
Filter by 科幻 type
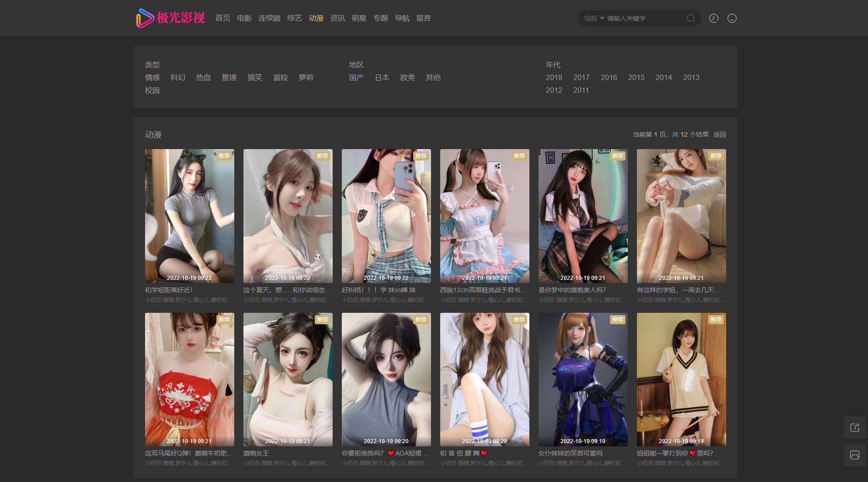(x=178, y=78)
